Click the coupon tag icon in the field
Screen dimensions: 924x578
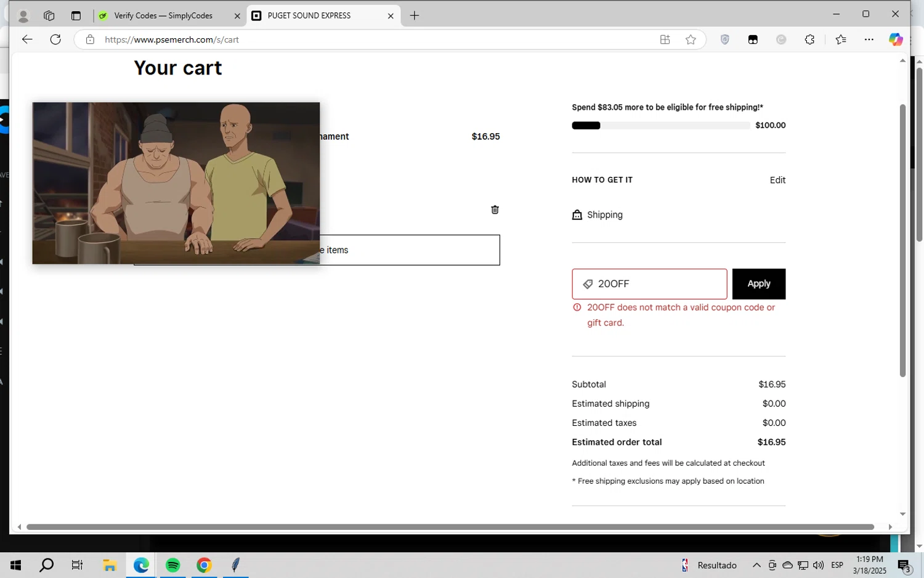588,284
